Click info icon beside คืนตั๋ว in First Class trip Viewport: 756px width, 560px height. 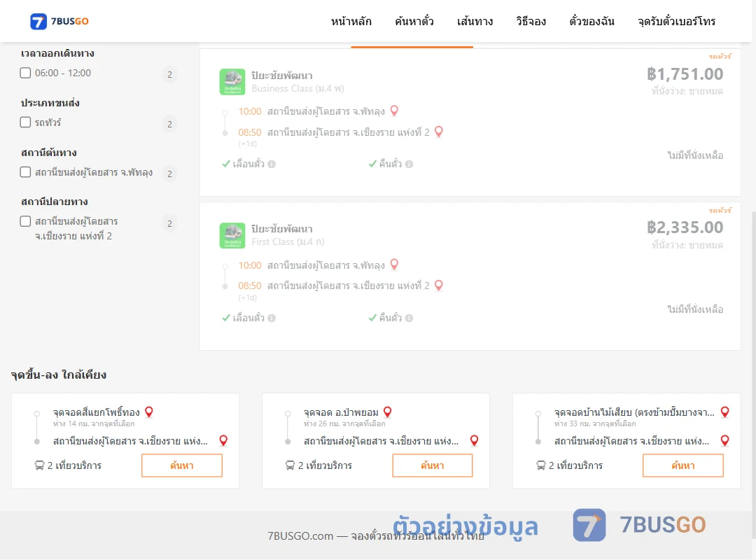(x=409, y=318)
